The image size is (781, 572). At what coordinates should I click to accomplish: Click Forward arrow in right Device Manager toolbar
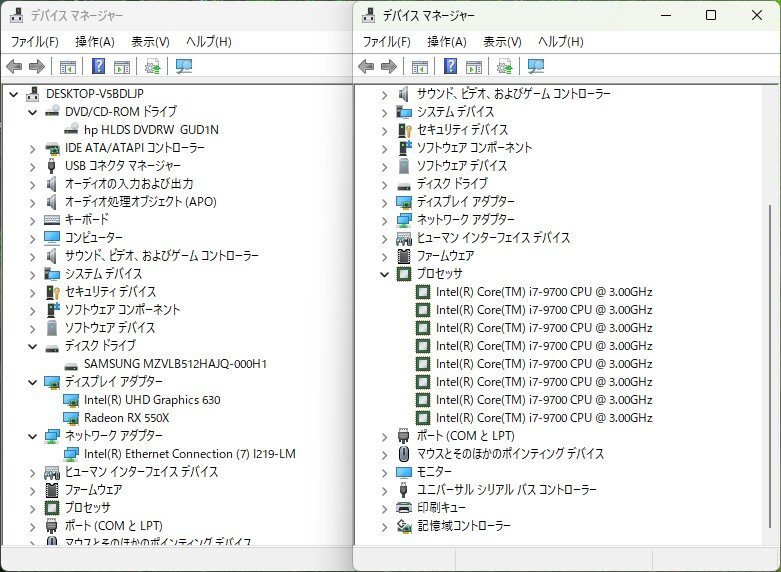[389, 66]
